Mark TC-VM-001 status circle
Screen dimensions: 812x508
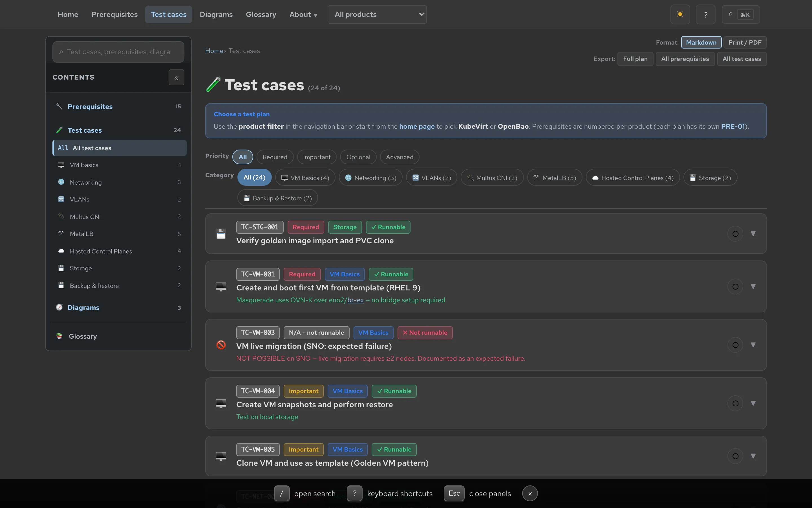click(x=735, y=286)
